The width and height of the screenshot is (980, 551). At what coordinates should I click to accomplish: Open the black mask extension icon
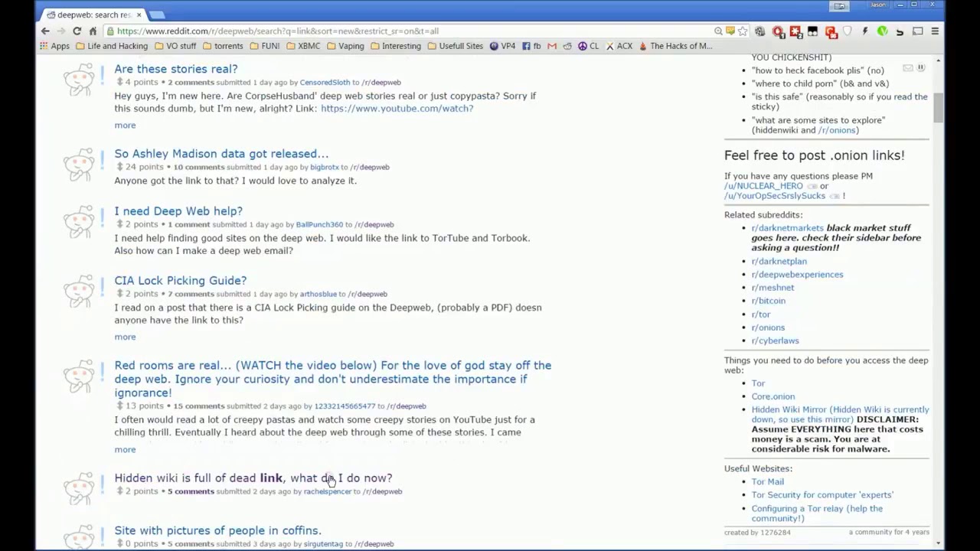[813, 31]
